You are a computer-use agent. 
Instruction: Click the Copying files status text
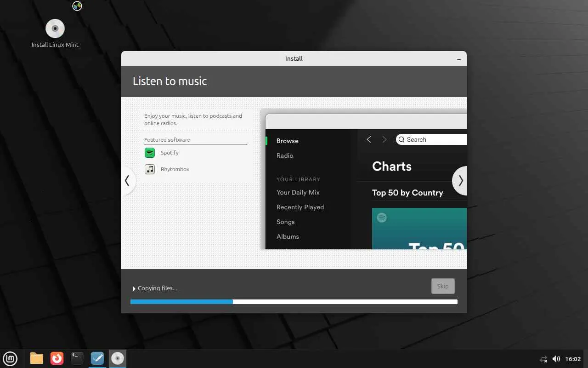pos(158,288)
